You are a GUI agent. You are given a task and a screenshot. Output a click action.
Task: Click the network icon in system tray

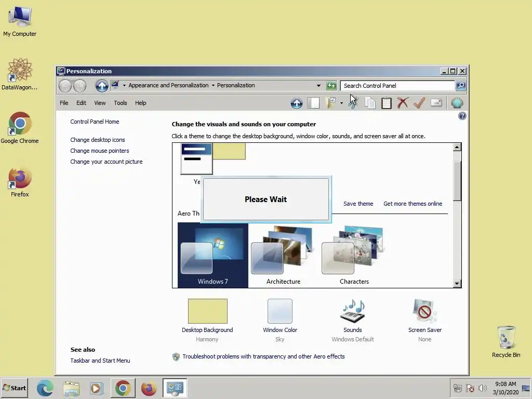(457, 388)
